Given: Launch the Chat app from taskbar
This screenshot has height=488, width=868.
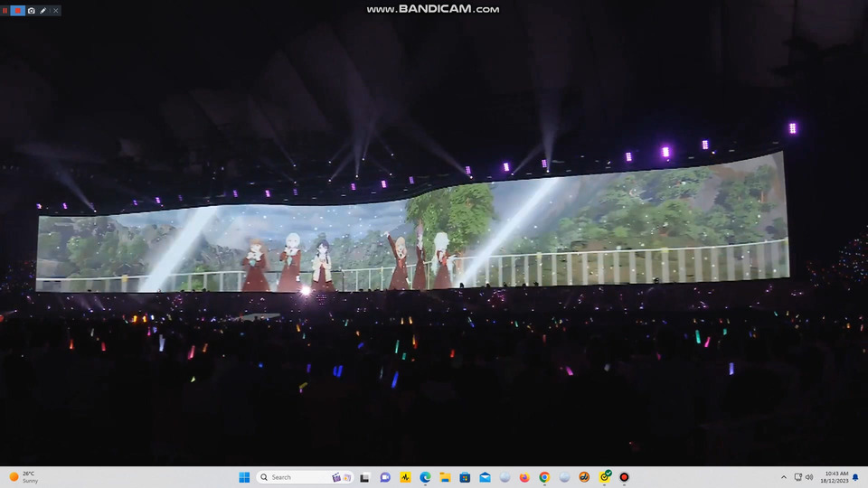Looking at the screenshot, I should pyautogui.click(x=385, y=477).
